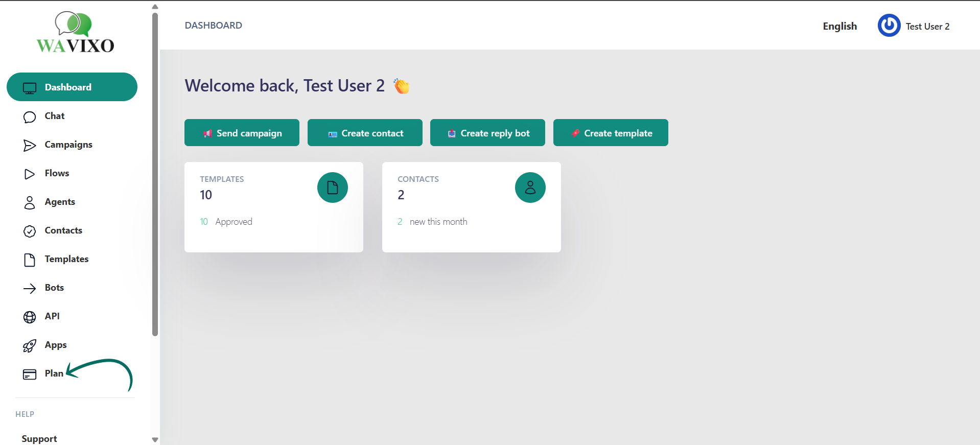The height and width of the screenshot is (445, 980).
Task: Expand the Test User 2 account menu
Action: tap(927, 27)
